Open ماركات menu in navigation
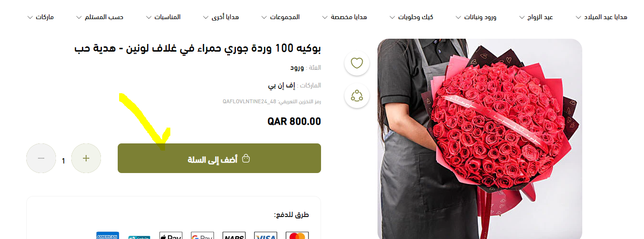 tap(41, 17)
